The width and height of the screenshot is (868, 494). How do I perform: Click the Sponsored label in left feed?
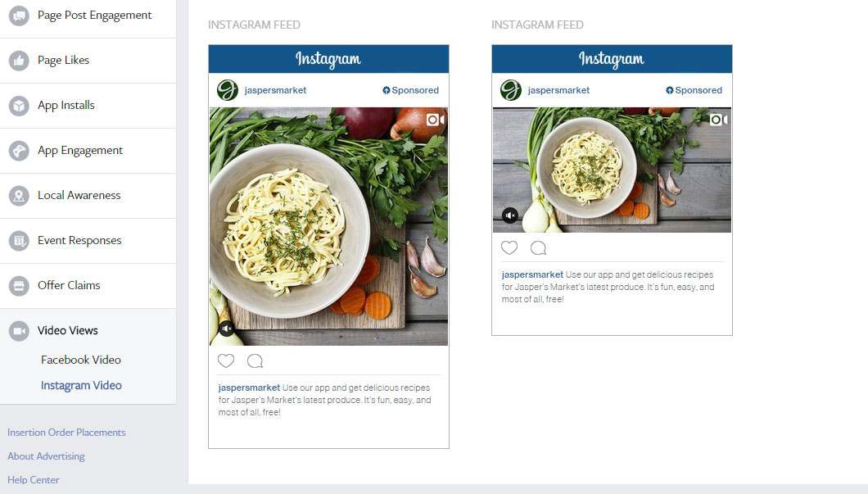click(410, 90)
